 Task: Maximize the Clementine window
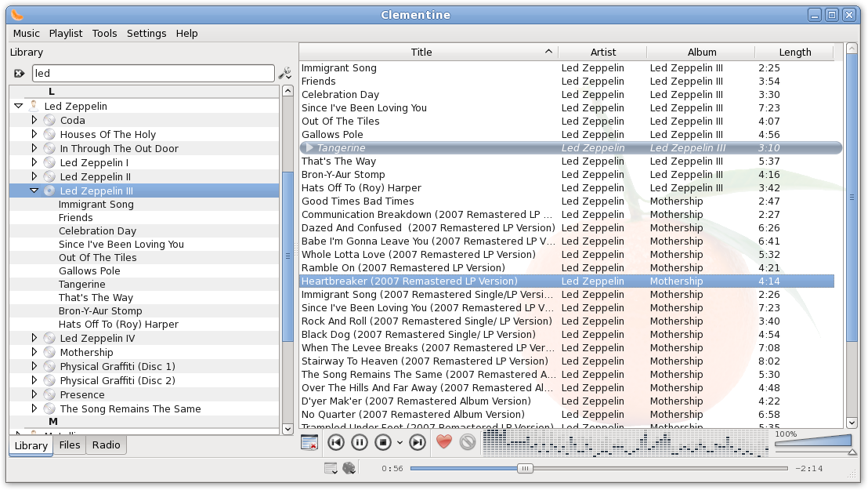tap(831, 15)
